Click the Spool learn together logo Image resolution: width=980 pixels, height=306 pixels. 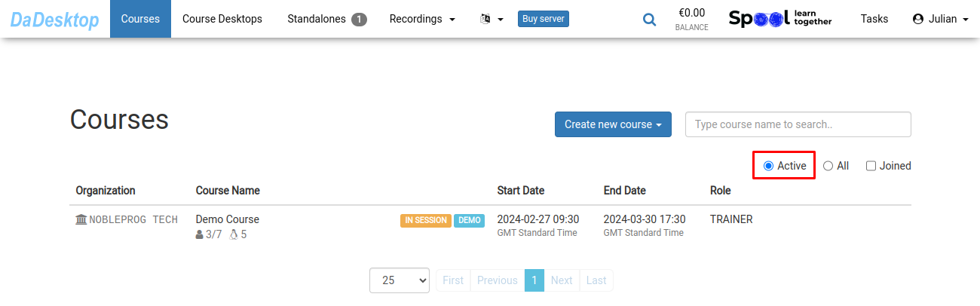point(780,18)
